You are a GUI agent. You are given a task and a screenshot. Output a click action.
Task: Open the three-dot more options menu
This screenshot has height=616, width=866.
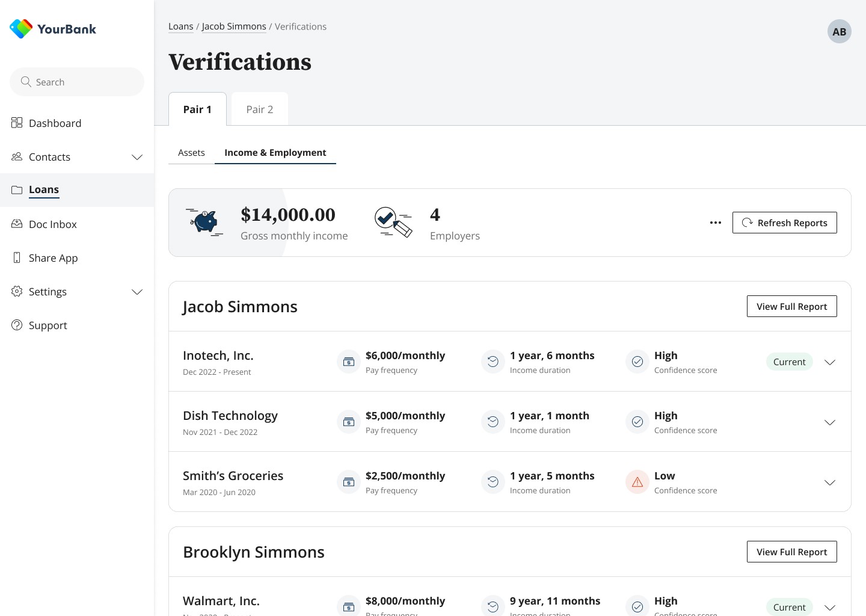click(715, 223)
